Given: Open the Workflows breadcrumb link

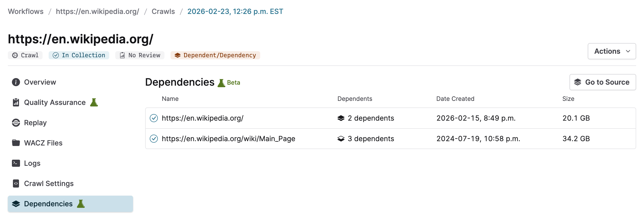Looking at the screenshot, I should click(x=25, y=11).
